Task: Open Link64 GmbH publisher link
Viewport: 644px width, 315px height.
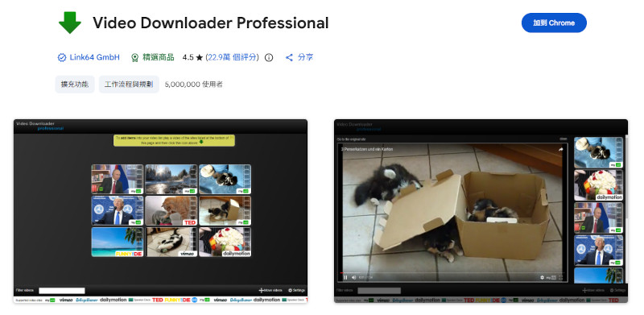Action: 94,57
